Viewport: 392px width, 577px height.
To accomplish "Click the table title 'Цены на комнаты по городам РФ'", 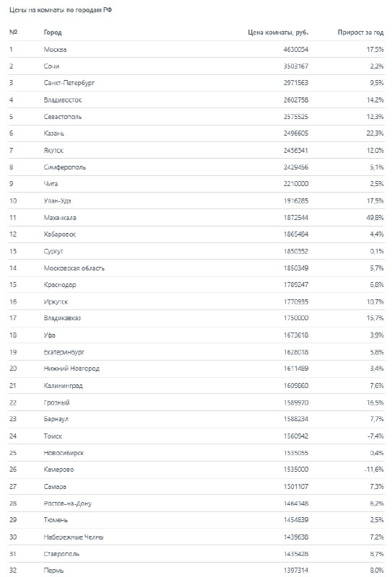I will [x=61, y=10].
